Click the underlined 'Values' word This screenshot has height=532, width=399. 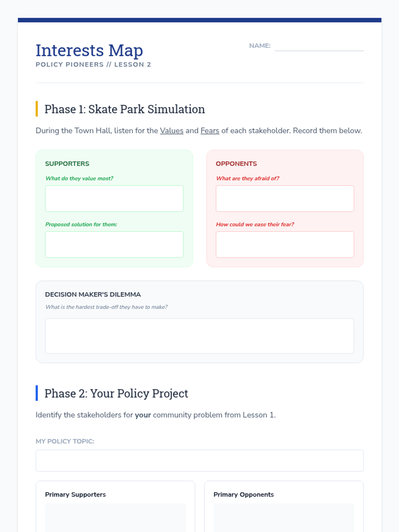(172, 131)
